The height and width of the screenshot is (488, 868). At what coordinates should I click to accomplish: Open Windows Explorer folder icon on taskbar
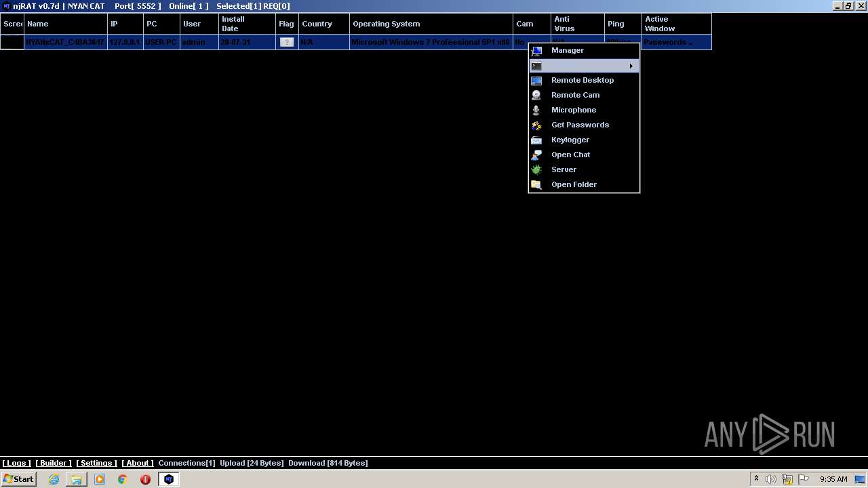pos(77,479)
